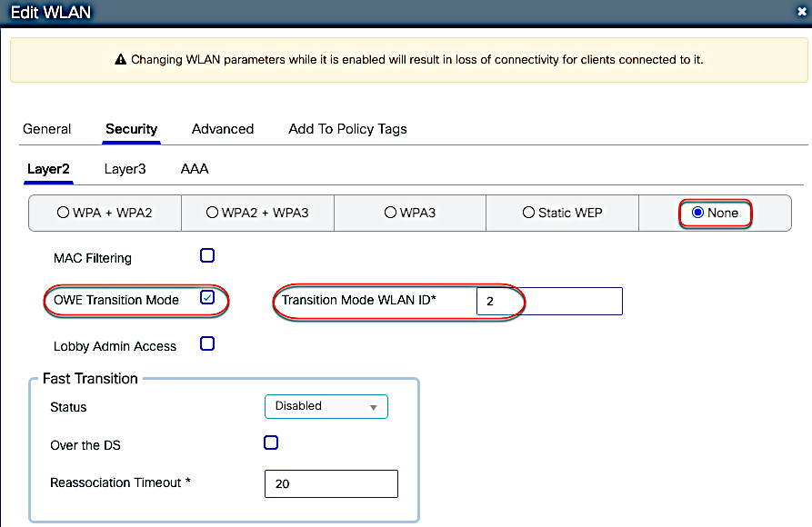Open the AAA tab

194,169
